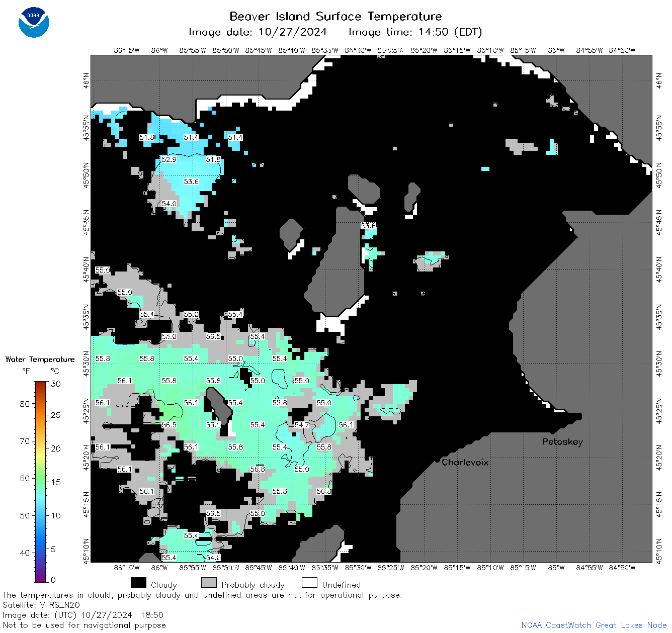The image size is (672, 633).
Task: Click the Satellite: VIIRS_N20 text
Action: click(x=41, y=605)
